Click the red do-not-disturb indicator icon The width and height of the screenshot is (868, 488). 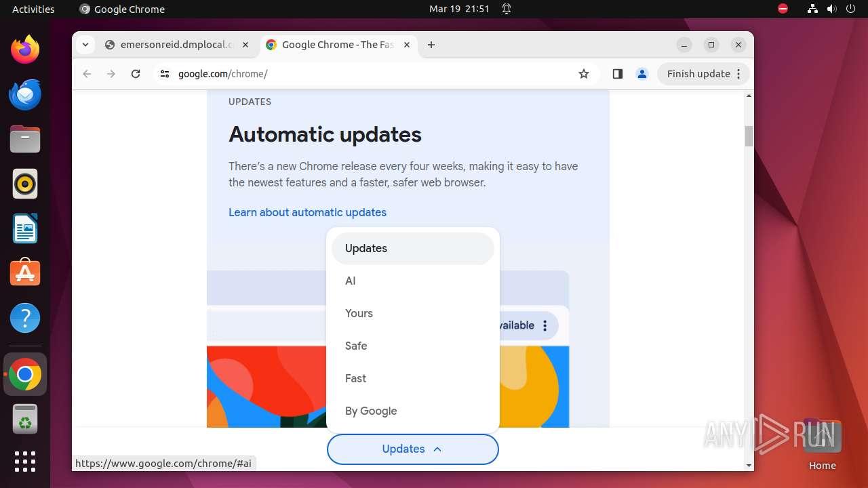[783, 9]
